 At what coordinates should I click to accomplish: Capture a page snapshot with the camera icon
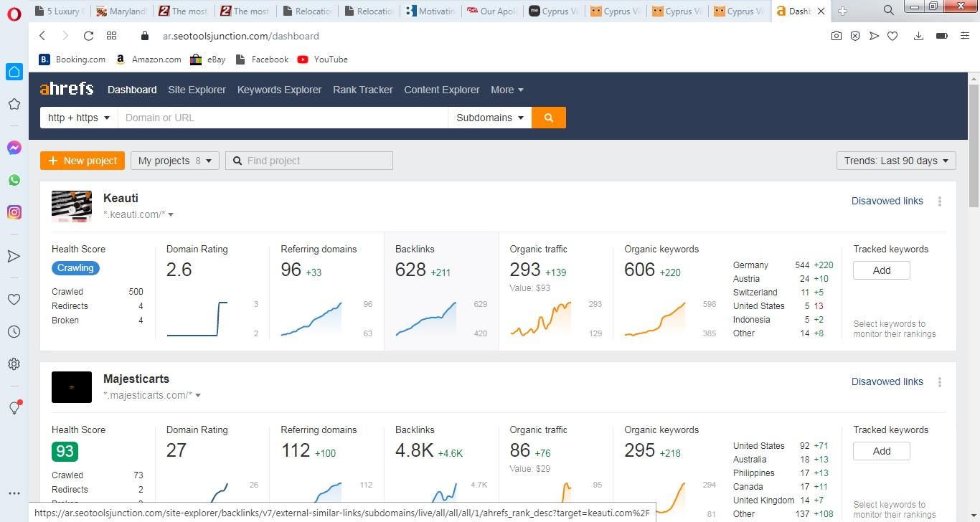tap(836, 35)
